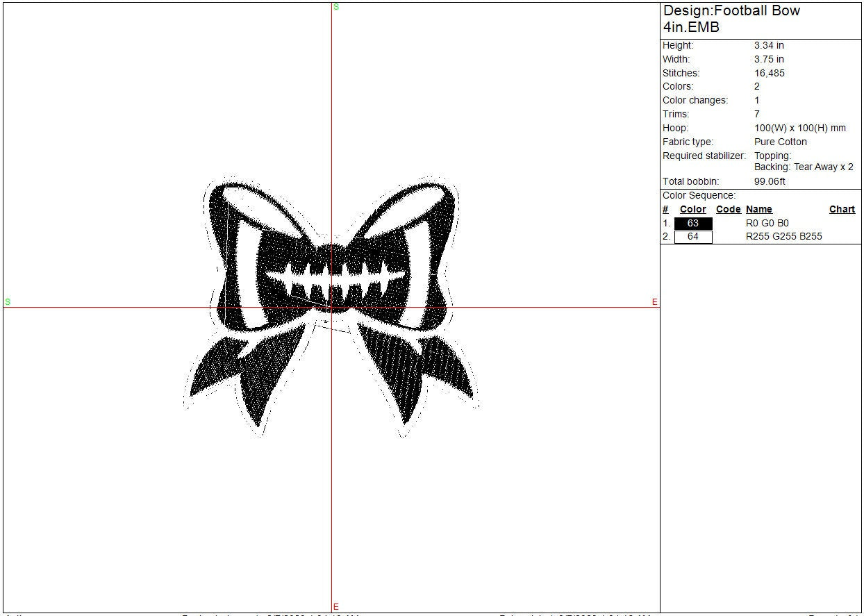Click the white color swatch 64
864x616 pixels.
click(693, 237)
